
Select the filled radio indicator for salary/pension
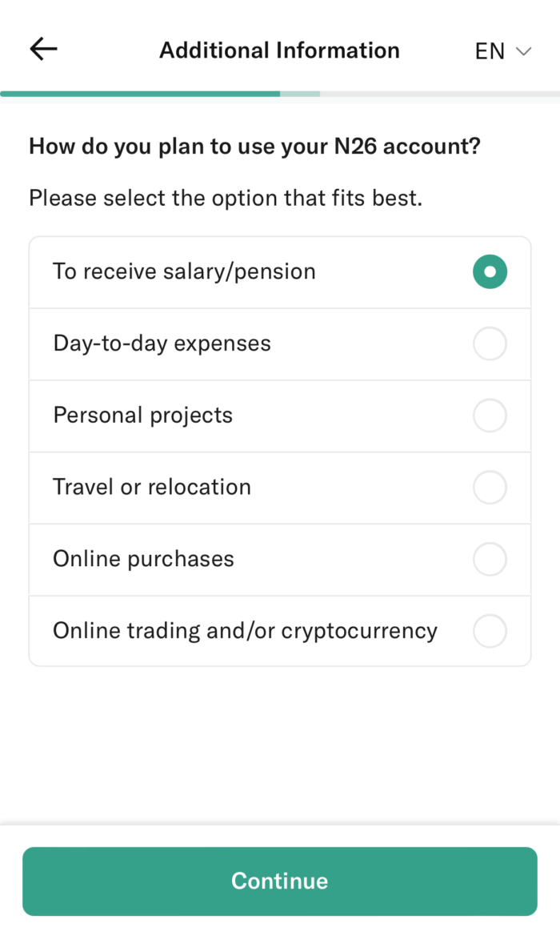click(490, 271)
